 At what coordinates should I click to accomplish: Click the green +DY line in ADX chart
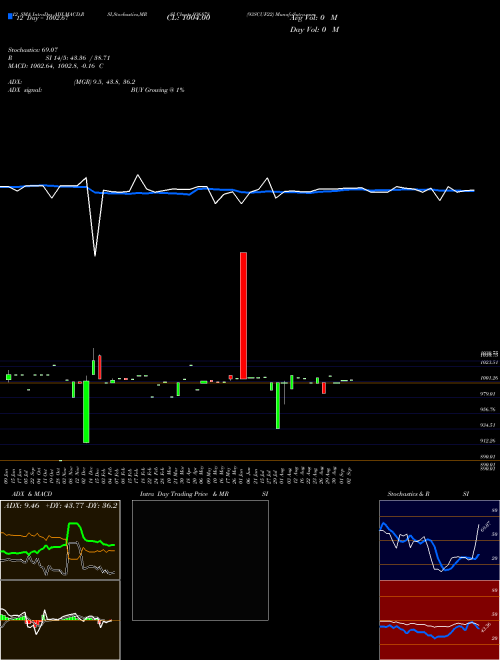pos(74,524)
